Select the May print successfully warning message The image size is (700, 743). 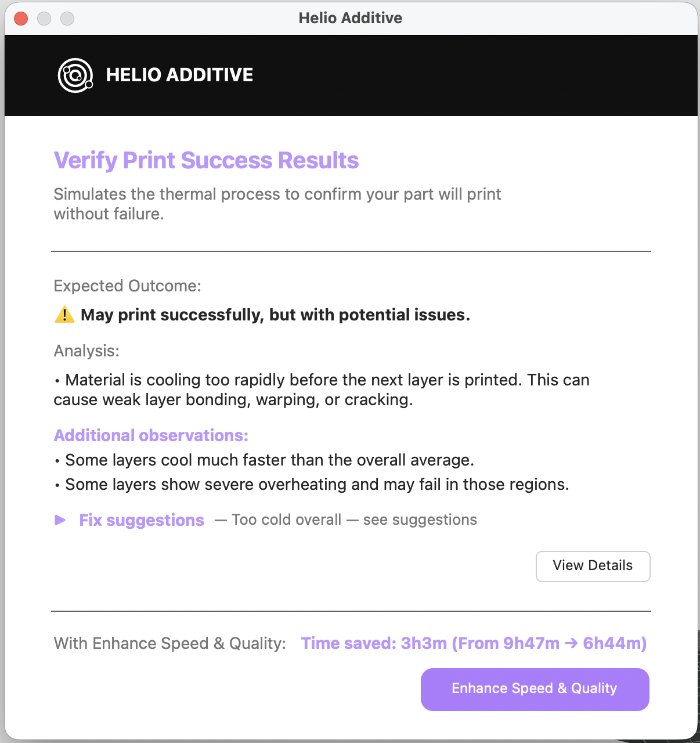pyautogui.click(x=276, y=315)
